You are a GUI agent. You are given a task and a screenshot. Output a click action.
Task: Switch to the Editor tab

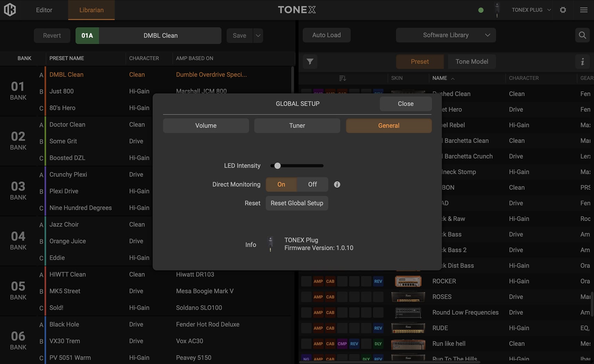44,10
